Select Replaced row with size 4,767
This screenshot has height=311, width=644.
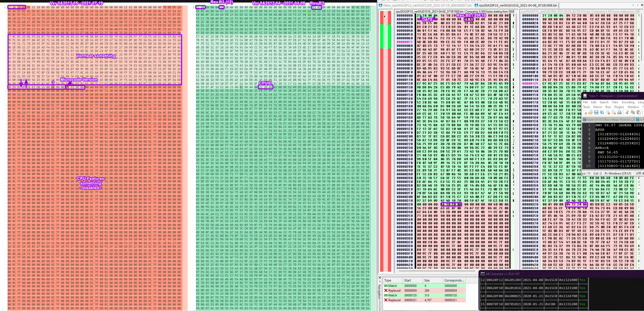[424, 300]
